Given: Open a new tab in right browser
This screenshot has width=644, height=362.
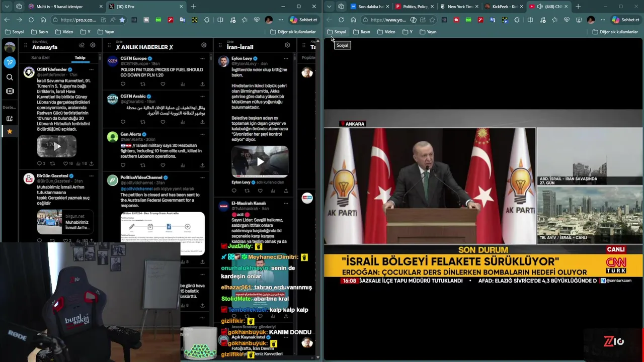Looking at the screenshot, I should click(x=578, y=7).
